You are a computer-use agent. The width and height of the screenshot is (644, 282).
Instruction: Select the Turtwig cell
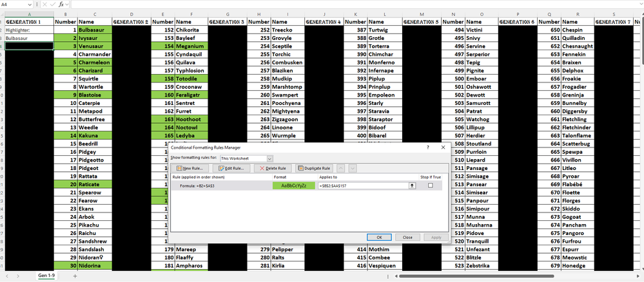(385, 30)
